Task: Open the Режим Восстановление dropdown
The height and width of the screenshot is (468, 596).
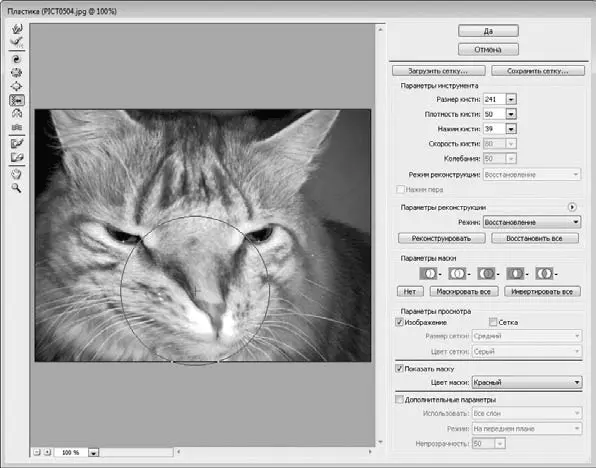Action: click(x=532, y=222)
